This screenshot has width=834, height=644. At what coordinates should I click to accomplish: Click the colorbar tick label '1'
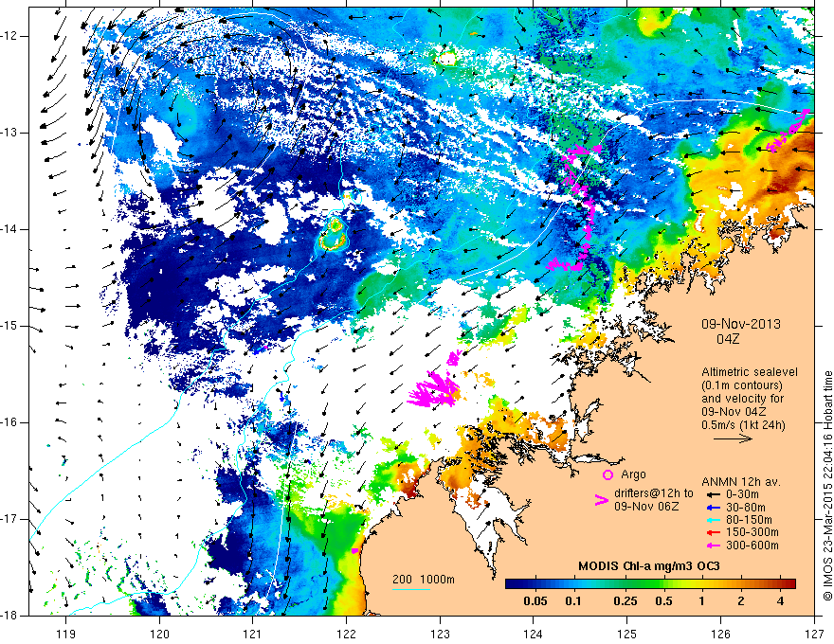pyautogui.click(x=701, y=601)
